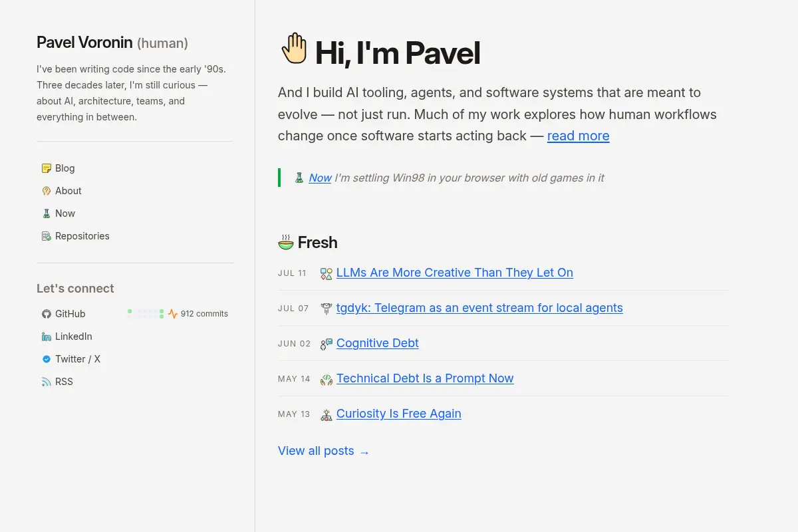The image size is (798, 532).
Task: Click the GitHub contribution activity graph
Action: (146, 314)
